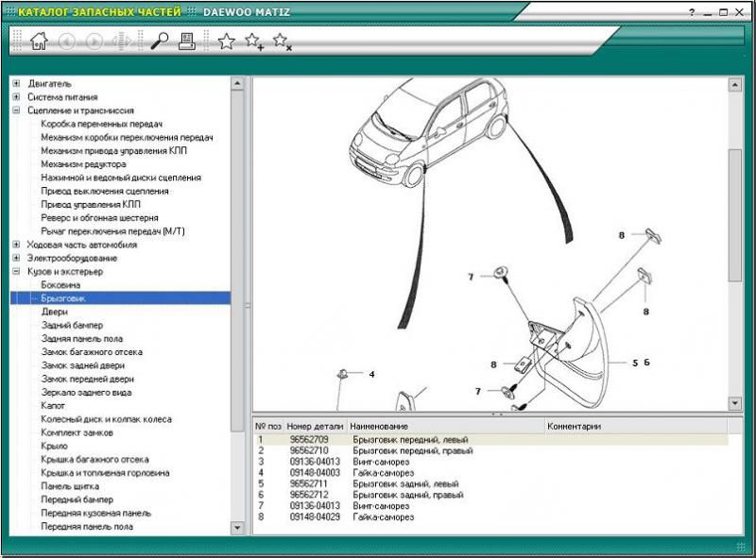Collapse the Сцепление и трансмиссия node
Screen dimensions: 756x558
click(x=17, y=110)
